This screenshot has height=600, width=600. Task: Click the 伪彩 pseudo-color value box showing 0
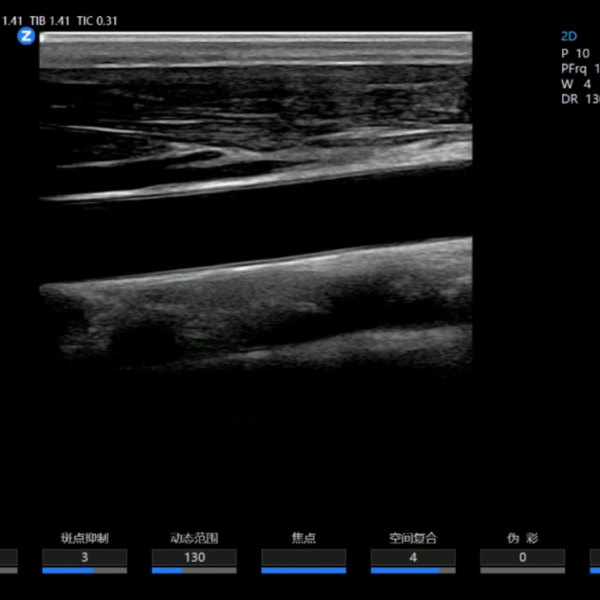(522, 557)
